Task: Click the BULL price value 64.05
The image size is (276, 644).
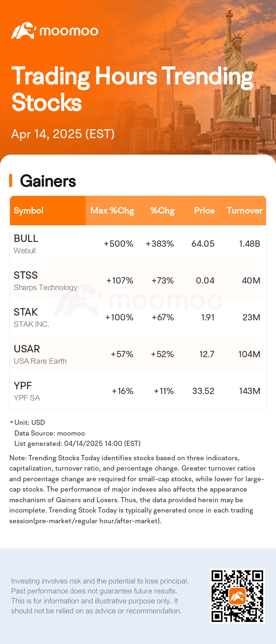Action: 203,244
